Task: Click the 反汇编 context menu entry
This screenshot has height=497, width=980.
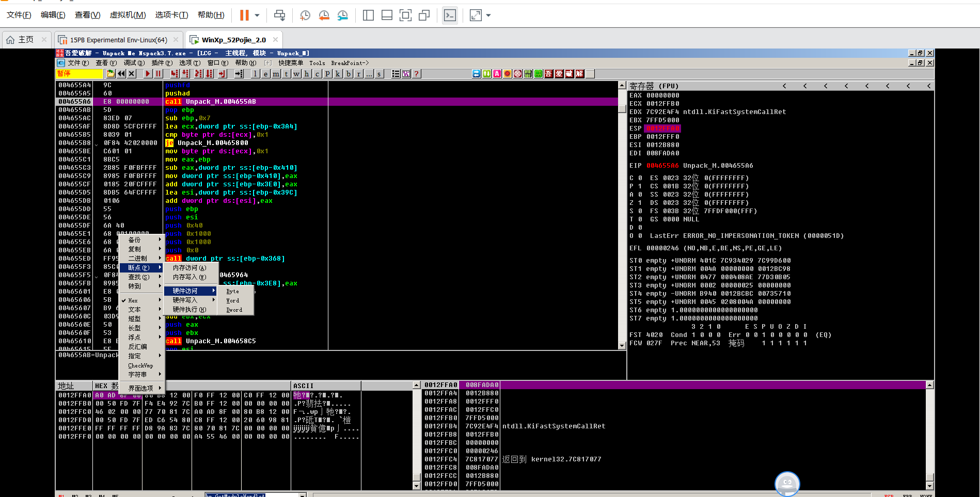Action: tap(140, 346)
